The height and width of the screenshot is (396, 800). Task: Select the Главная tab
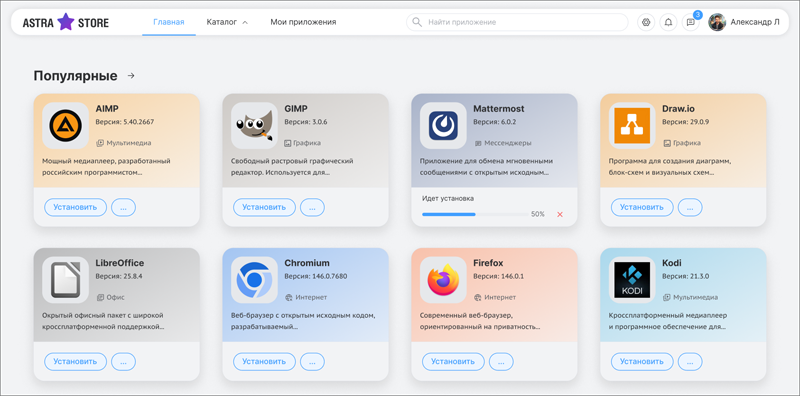coord(169,22)
